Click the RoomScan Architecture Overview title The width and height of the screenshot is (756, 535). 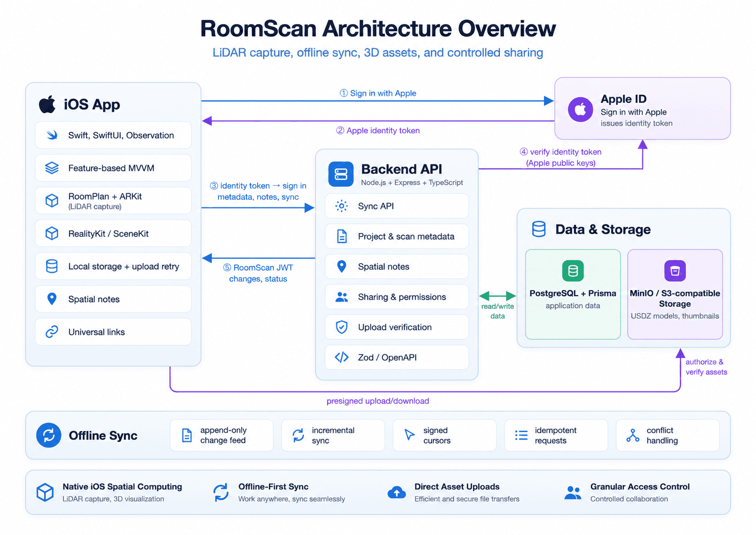pos(378,28)
